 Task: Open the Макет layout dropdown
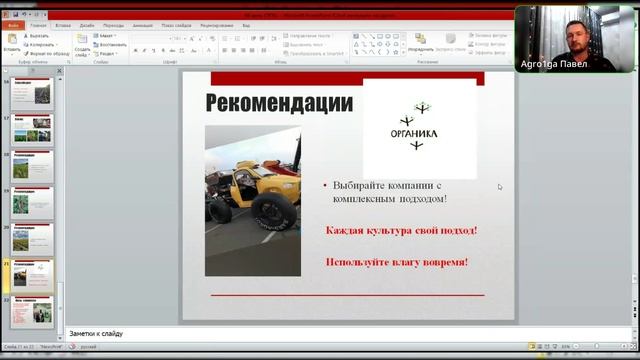pos(105,36)
